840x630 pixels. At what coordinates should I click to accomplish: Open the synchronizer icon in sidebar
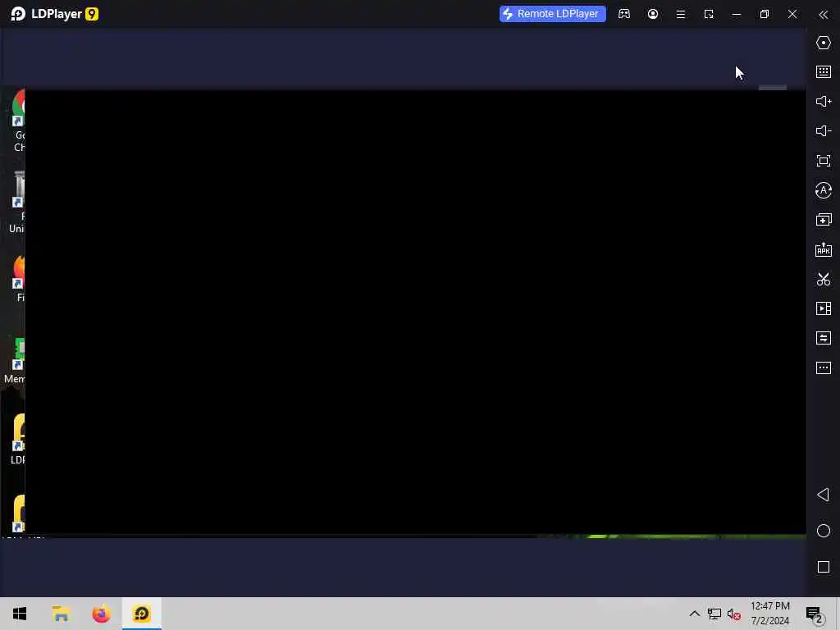[x=824, y=338]
